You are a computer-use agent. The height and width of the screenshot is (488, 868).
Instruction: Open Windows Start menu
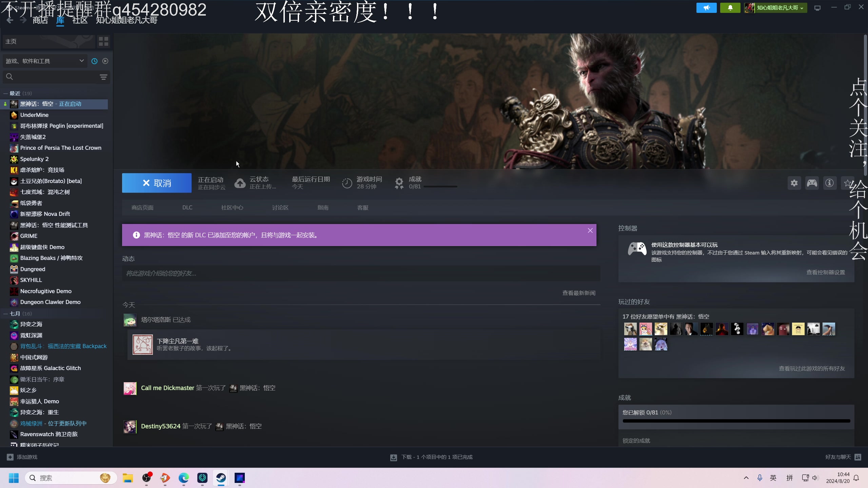(14, 478)
